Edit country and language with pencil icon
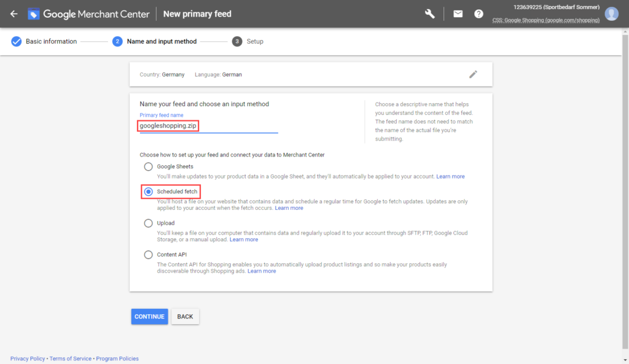This screenshot has width=629, height=364. pyautogui.click(x=473, y=74)
